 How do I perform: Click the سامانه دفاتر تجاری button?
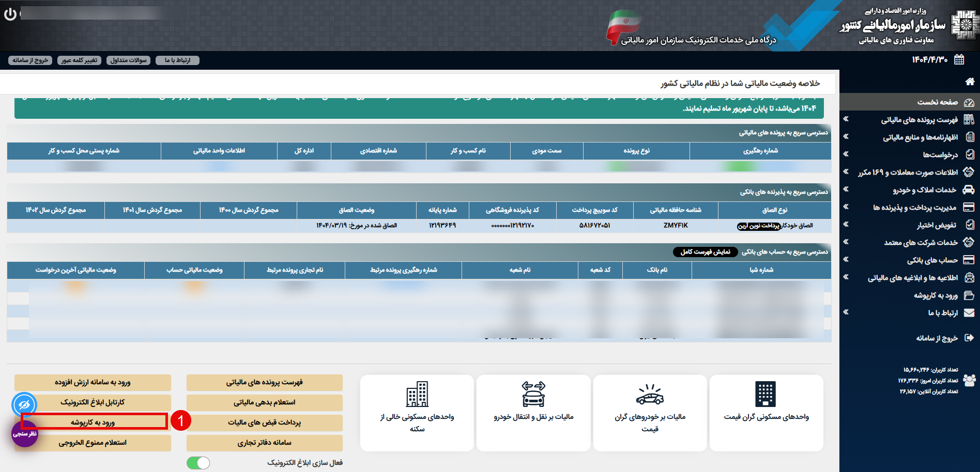[x=264, y=443]
